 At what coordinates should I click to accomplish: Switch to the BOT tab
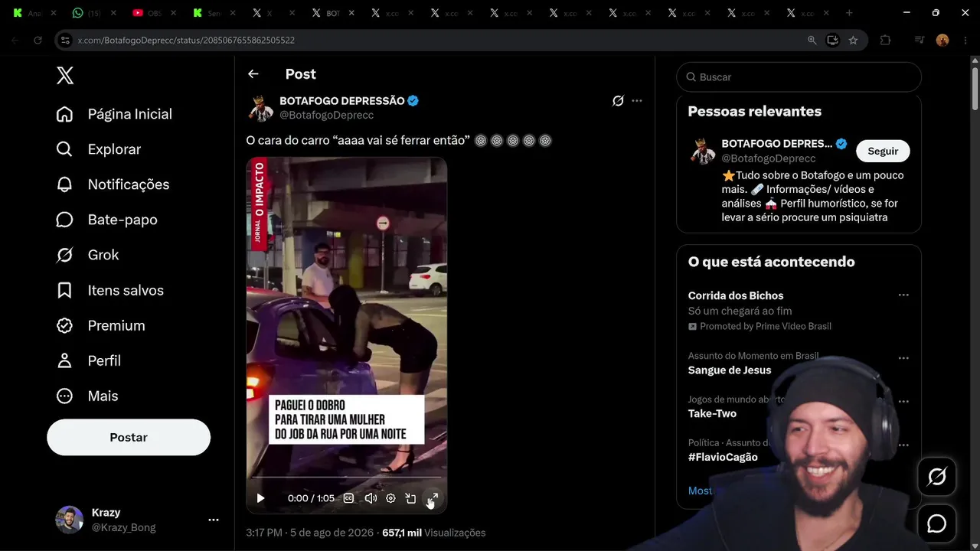coord(332,13)
